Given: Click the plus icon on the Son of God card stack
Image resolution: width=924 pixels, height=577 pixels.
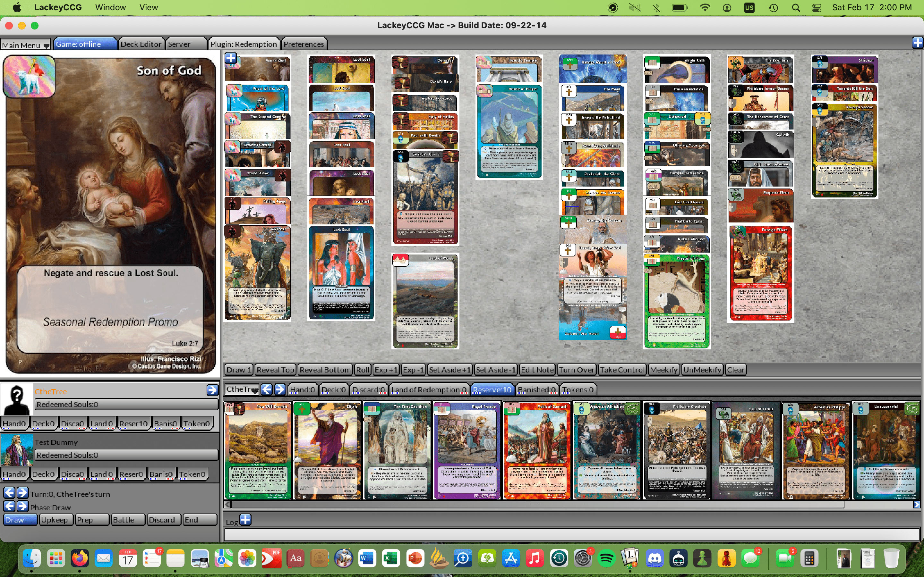Looking at the screenshot, I should pyautogui.click(x=231, y=58).
